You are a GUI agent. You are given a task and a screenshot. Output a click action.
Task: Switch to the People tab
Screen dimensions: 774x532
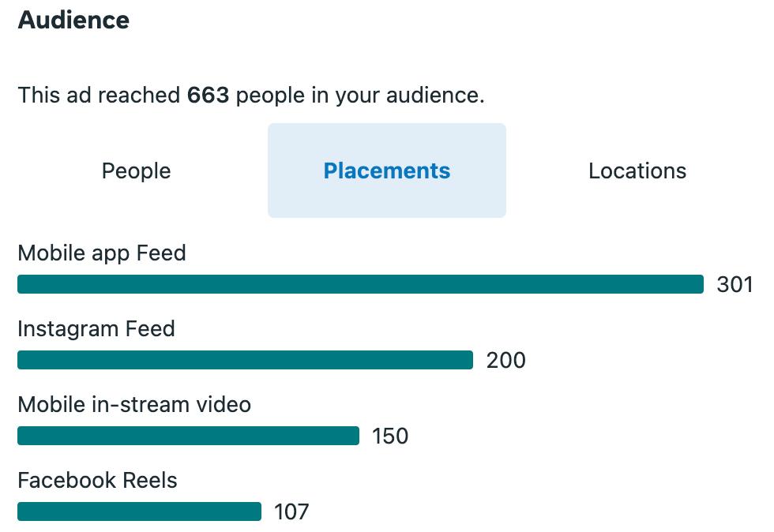tap(136, 170)
